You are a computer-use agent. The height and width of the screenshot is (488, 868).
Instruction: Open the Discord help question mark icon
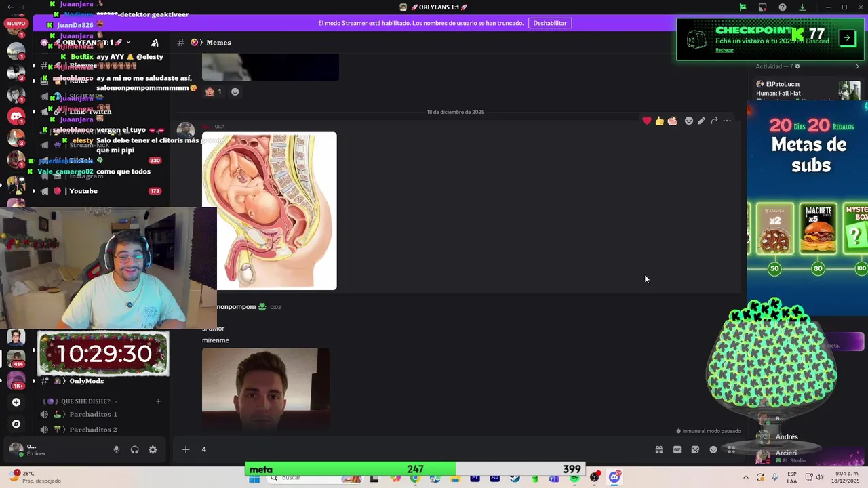(783, 7)
